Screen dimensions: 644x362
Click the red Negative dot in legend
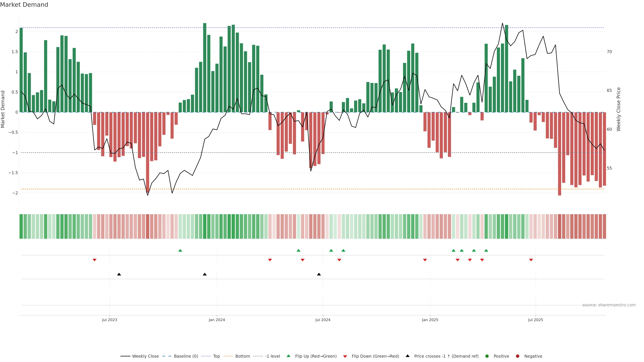coord(518,356)
